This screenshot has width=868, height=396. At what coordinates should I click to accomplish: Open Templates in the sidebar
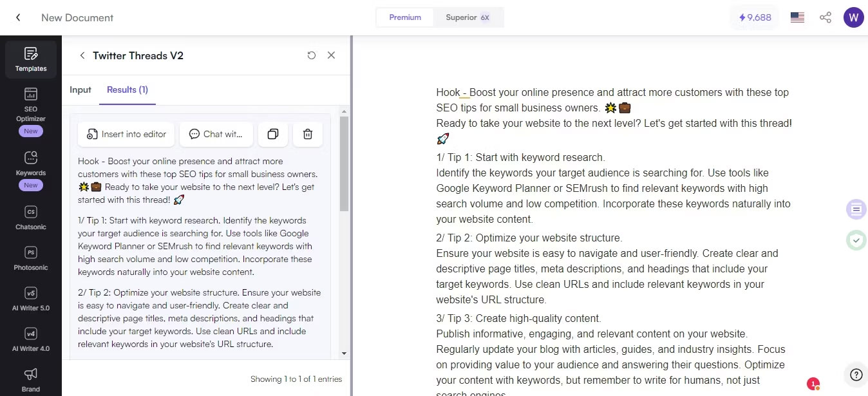point(31,59)
